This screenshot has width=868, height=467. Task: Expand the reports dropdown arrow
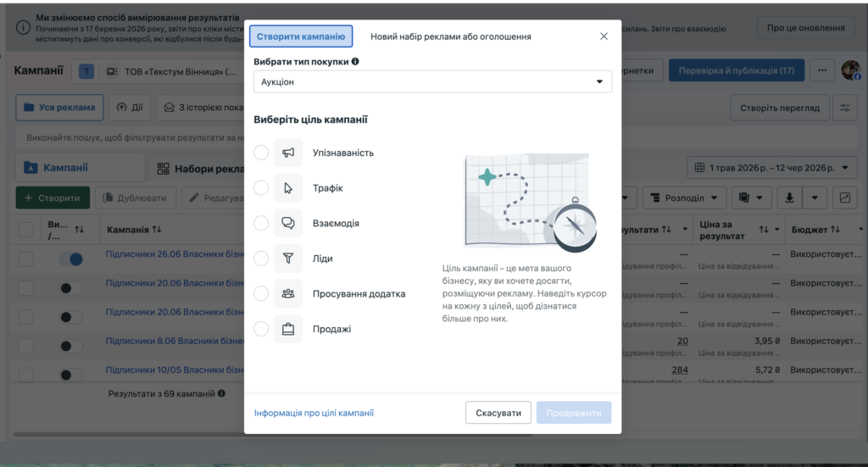tap(759, 198)
